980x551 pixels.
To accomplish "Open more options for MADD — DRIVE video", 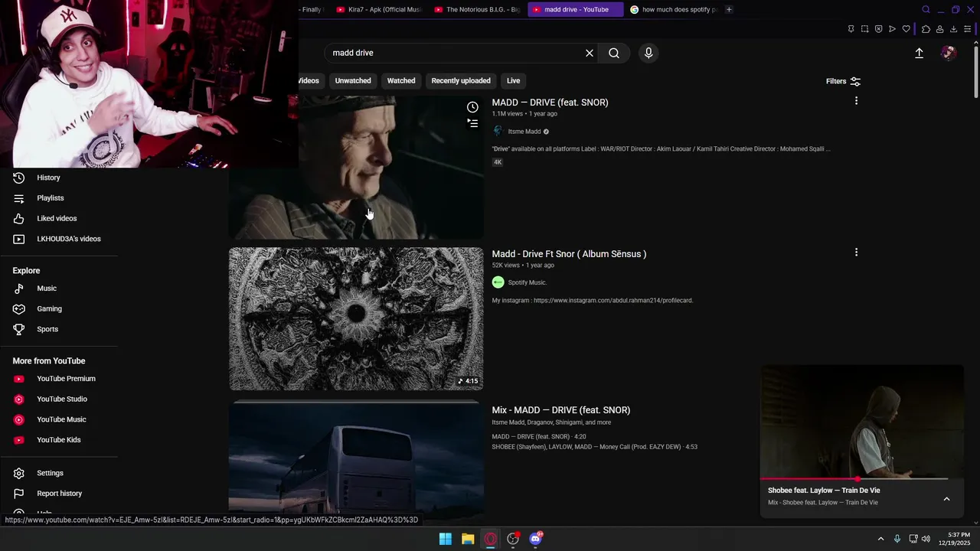I will (856, 101).
